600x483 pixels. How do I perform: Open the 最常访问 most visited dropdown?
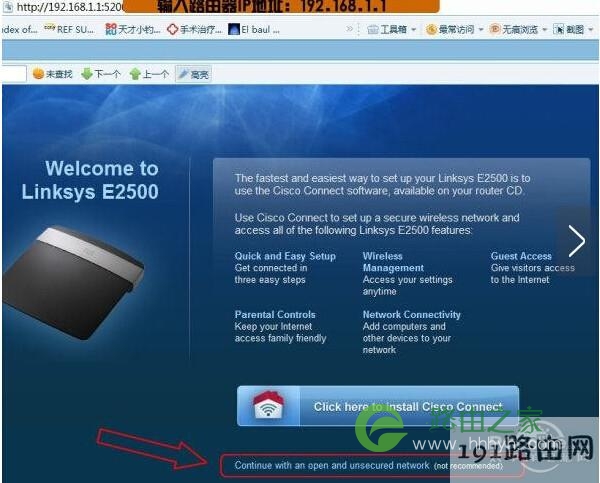click(455, 29)
